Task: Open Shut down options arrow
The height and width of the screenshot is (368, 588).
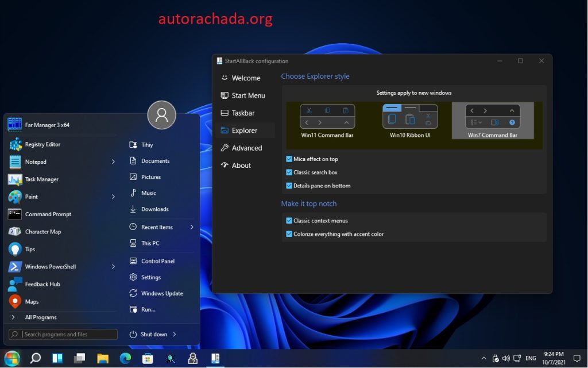Action: [x=175, y=334]
